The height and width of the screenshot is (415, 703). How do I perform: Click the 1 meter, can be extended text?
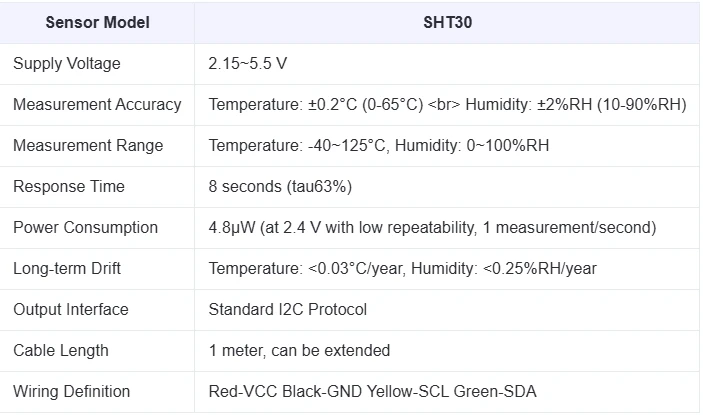coord(299,350)
